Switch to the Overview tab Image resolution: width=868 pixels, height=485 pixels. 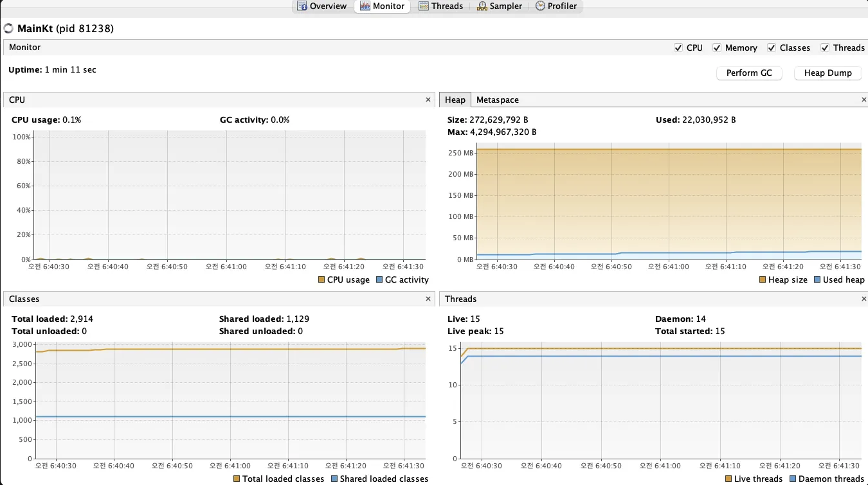[x=322, y=6]
